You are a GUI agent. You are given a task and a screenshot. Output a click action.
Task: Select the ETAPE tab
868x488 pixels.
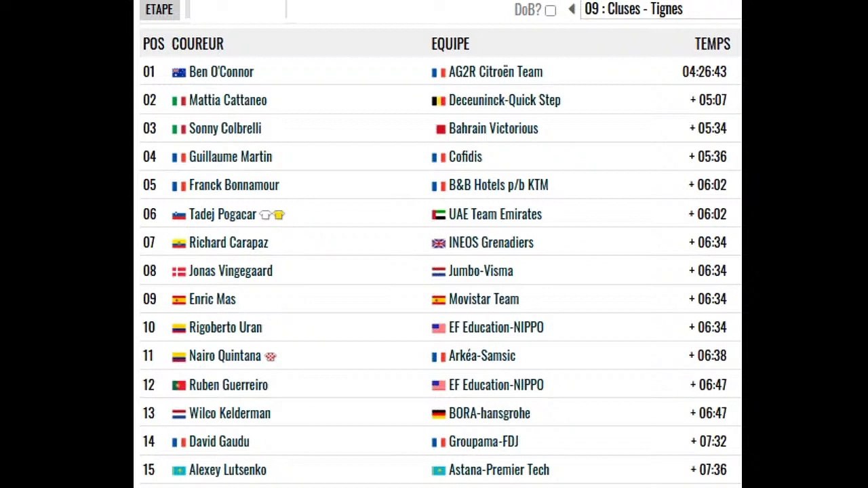click(x=159, y=9)
